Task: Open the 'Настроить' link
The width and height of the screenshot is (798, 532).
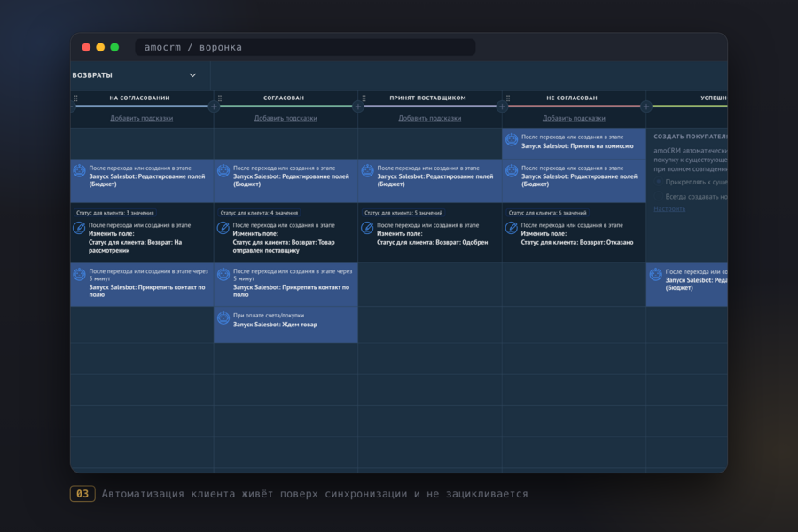Action: 669,208
